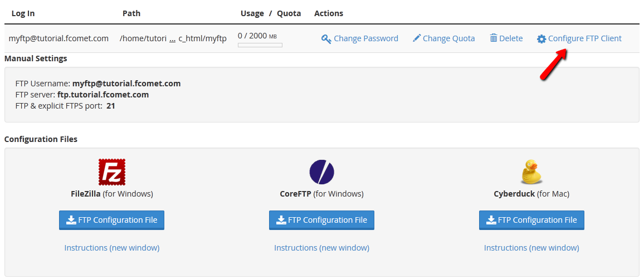Expand the truncated path ellipsis
The image size is (644, 279).
coord(173,39)
